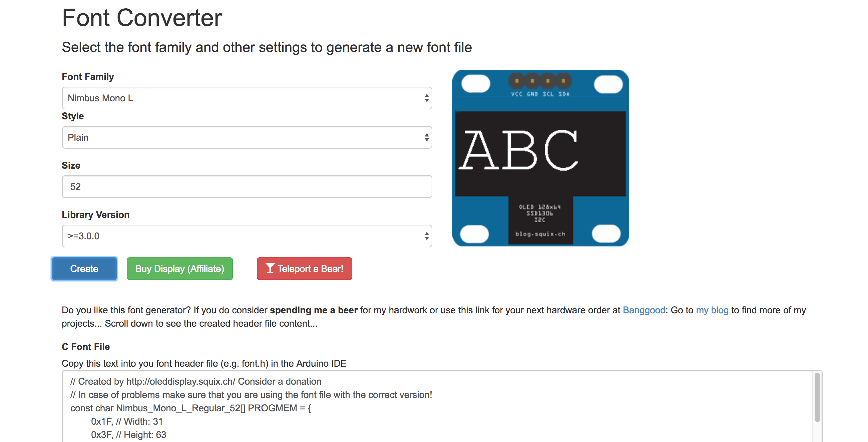Click the C Font File heading

coord(86,347)
